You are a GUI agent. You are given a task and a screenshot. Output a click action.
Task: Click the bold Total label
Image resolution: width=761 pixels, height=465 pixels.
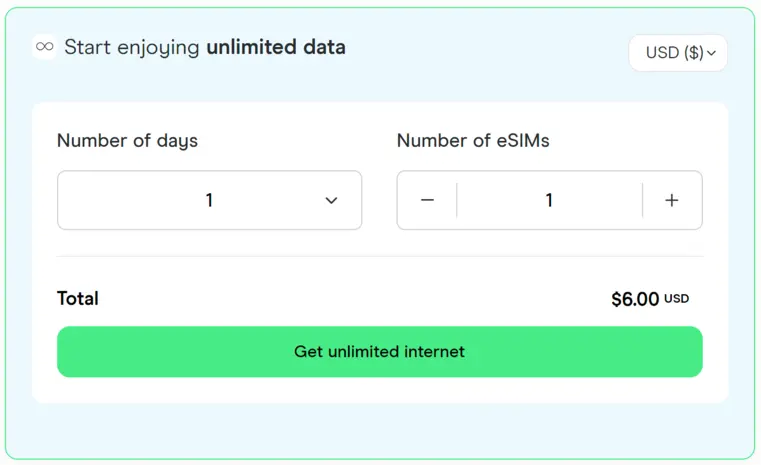point(78,299)
